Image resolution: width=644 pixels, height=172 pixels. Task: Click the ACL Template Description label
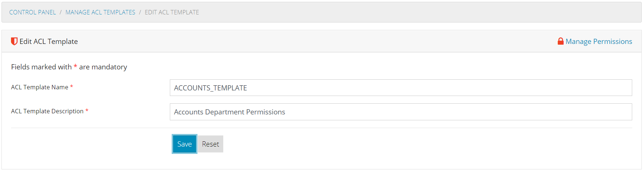click(x=47, y=111)
